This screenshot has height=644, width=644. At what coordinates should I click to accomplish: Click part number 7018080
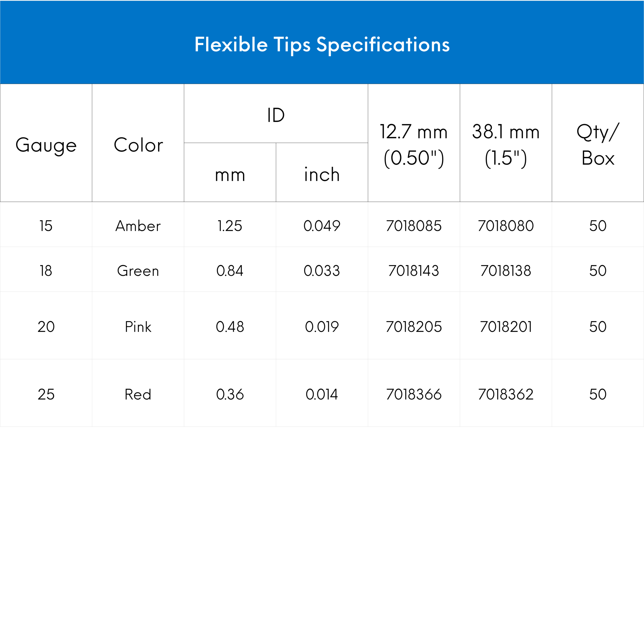(506, 226)
